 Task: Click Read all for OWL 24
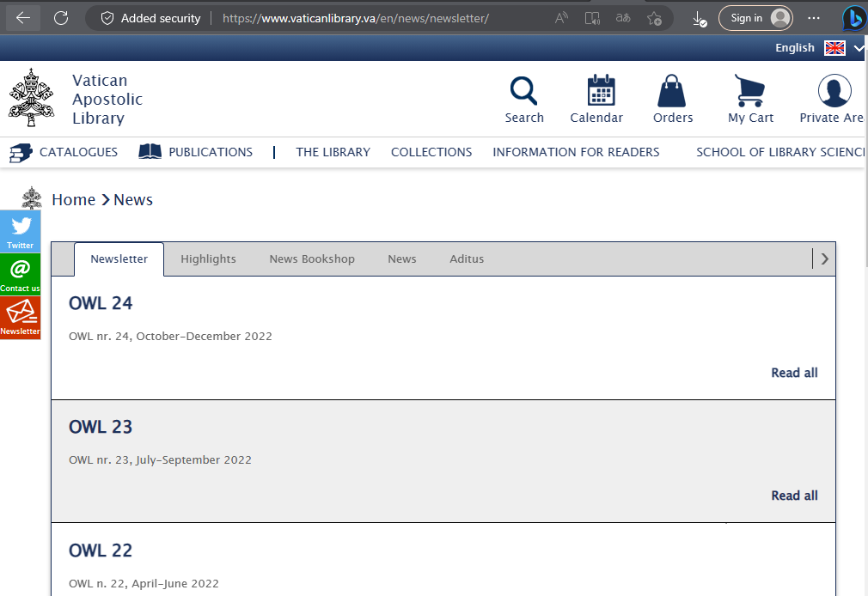click(x=794, y=373)
